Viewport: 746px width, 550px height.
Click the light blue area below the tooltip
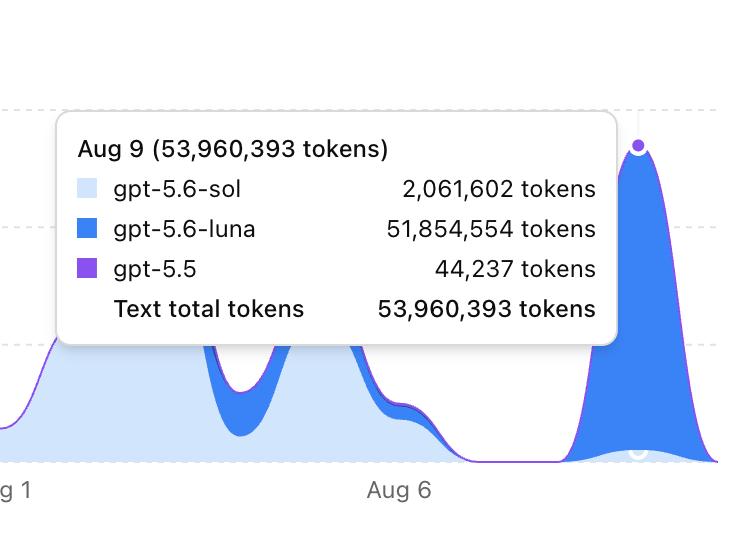pyautogui.click(x=143, y=404)
